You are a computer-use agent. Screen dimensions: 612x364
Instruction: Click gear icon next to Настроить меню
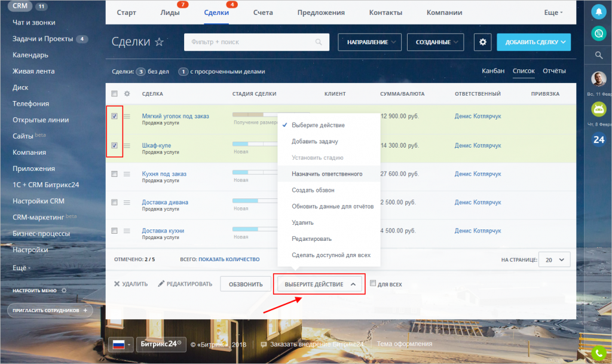pos(64,290)
